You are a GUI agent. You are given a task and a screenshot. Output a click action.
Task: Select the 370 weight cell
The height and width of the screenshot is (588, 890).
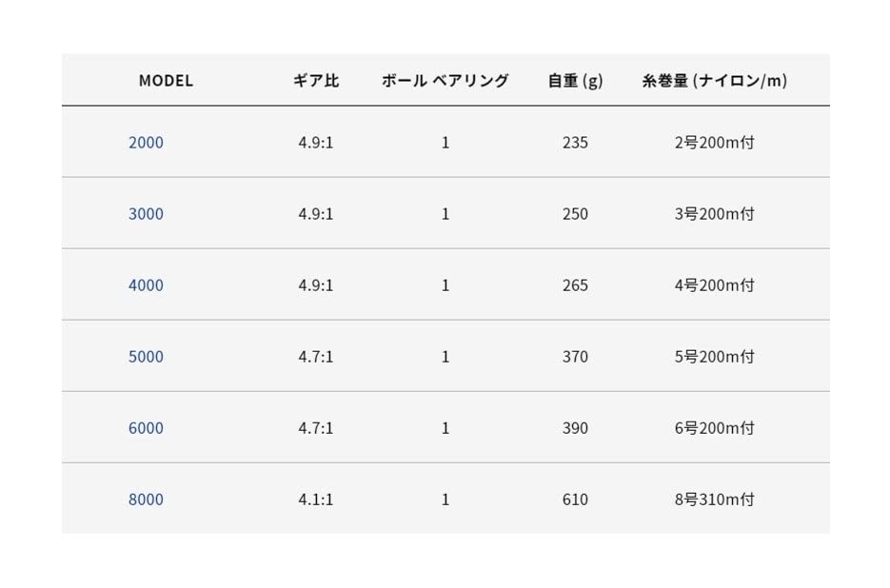(x=575, y=357)
